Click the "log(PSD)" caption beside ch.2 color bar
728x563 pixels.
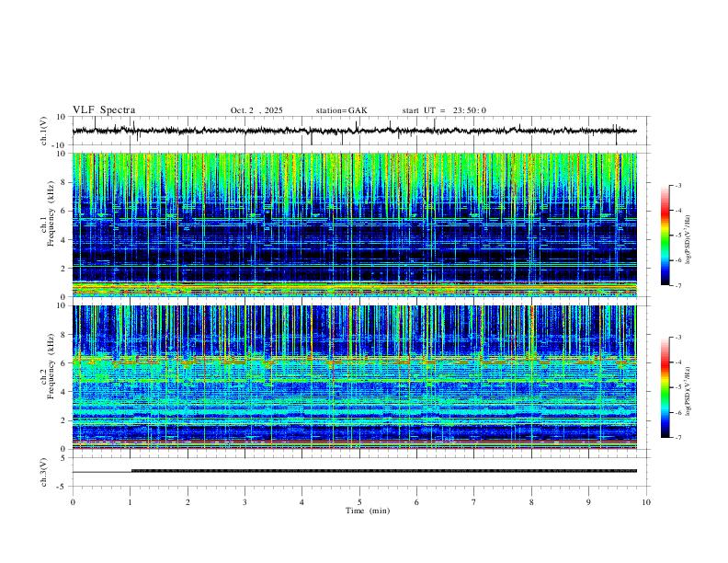(688, 392)
